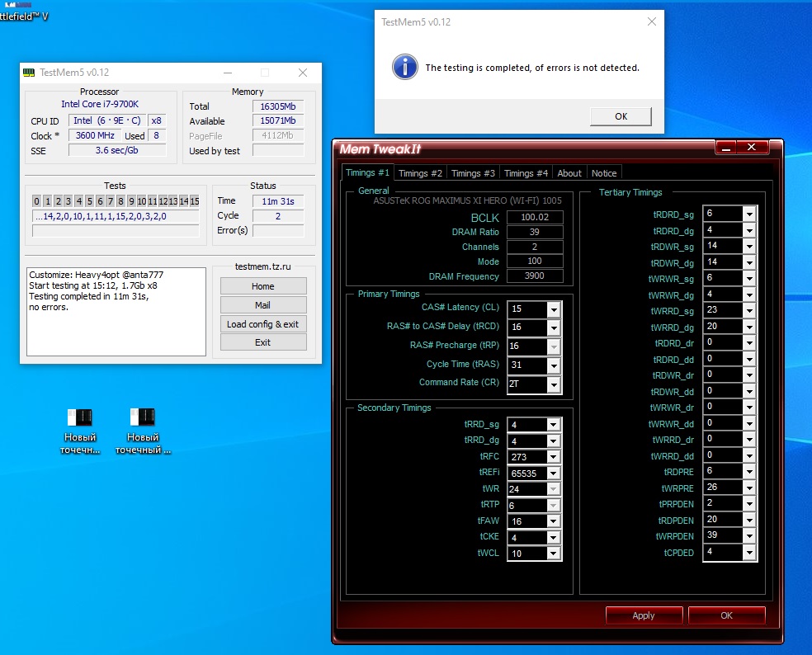Select test number 7 box
The width and height of the screenshot is (812, 655).
click(x=110, y=201)
